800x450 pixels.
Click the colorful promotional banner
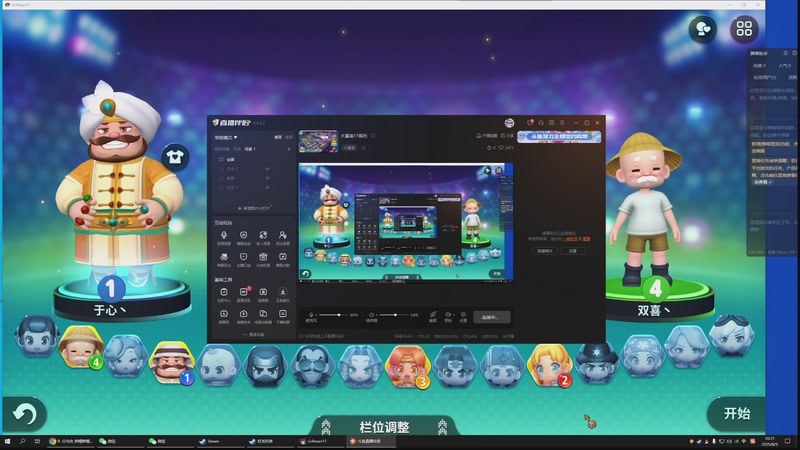559,136
